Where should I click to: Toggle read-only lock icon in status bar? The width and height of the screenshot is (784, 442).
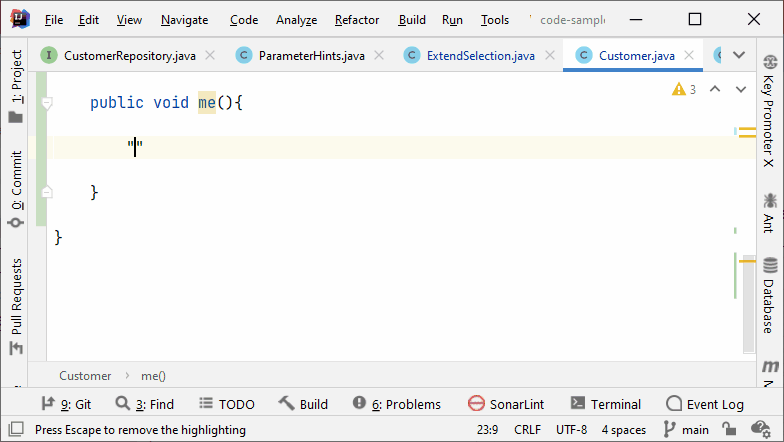[x=728, y=429]
